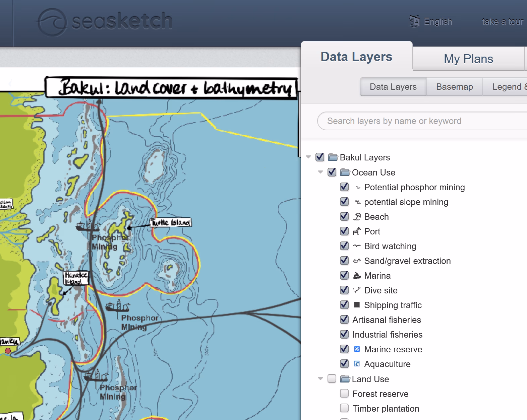Open the English language selector
This screenshot has width=527, height=420.
coord(431,22)
